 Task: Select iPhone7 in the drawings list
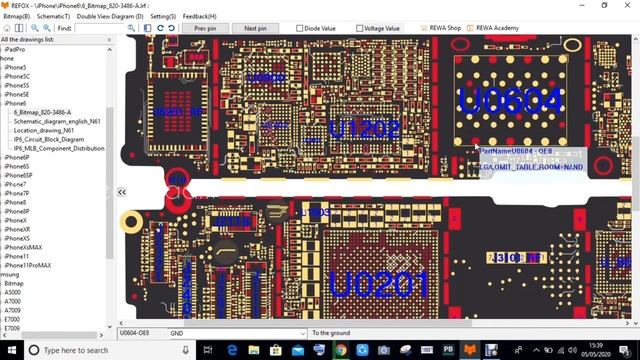click(x=15, y=184)
